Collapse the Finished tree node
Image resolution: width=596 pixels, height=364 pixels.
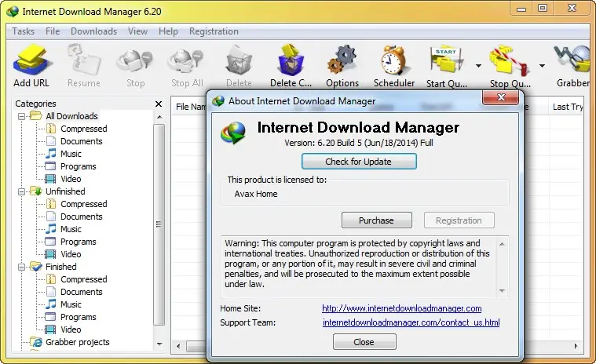point(22,267)
